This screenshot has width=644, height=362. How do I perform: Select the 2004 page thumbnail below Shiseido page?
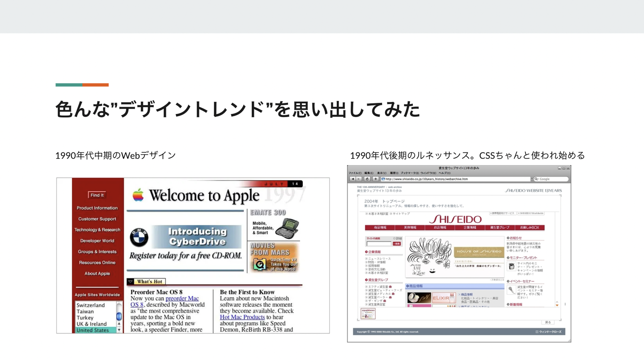tap(368, 314)
